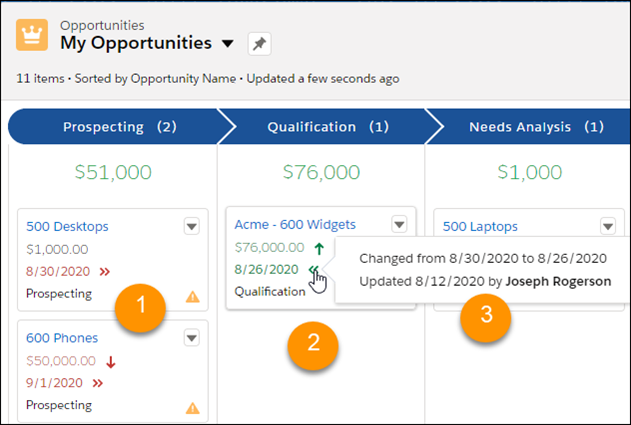The width and height of the screenshot is (631, 425).
Task: Open actions menu for 500 Desktops card
Action: point(192,227)
